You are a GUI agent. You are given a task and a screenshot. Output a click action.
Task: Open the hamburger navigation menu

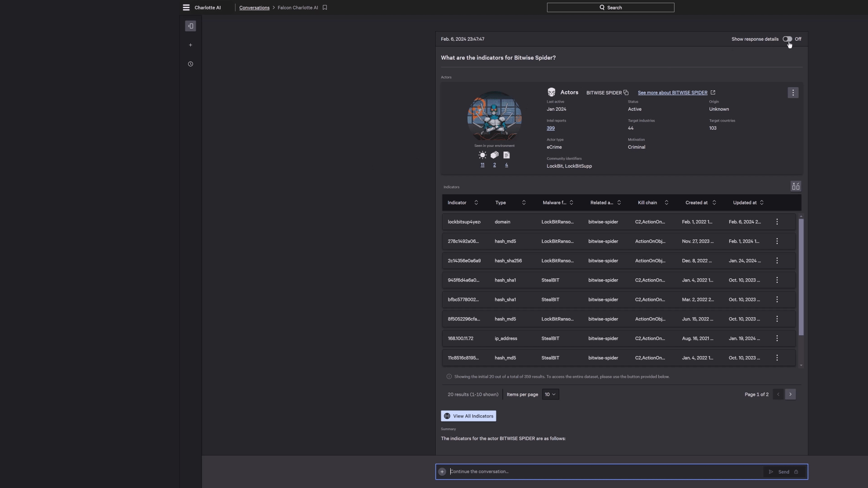[186, 8]
